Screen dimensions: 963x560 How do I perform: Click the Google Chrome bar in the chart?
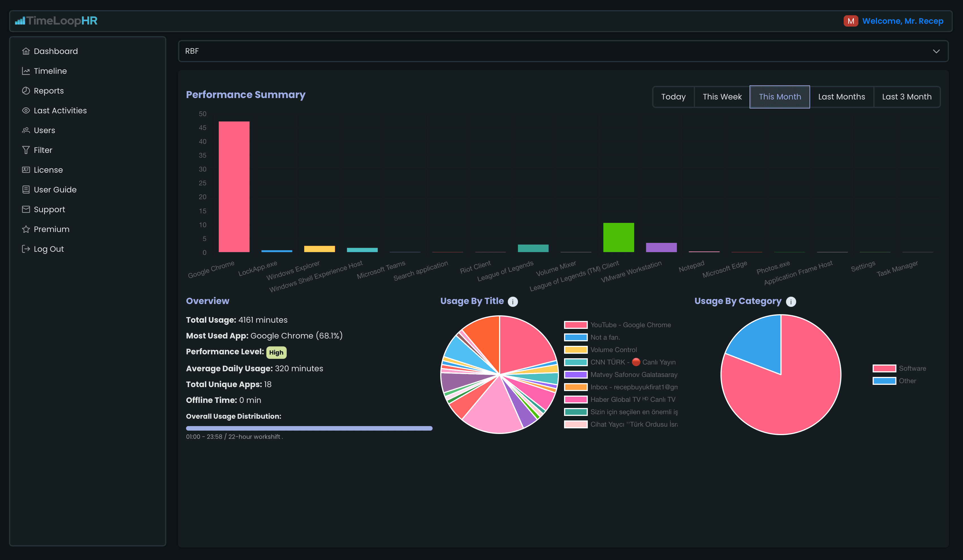[234, 185]
